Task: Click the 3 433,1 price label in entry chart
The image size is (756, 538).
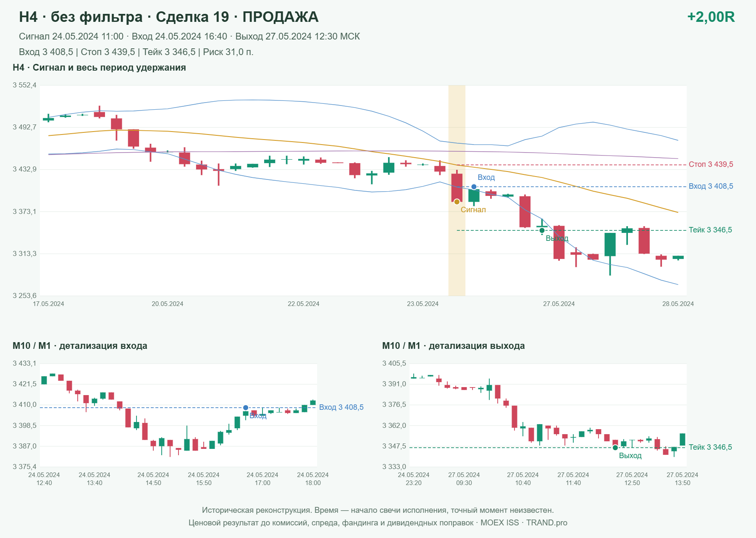Action: [x=24, y=364]
